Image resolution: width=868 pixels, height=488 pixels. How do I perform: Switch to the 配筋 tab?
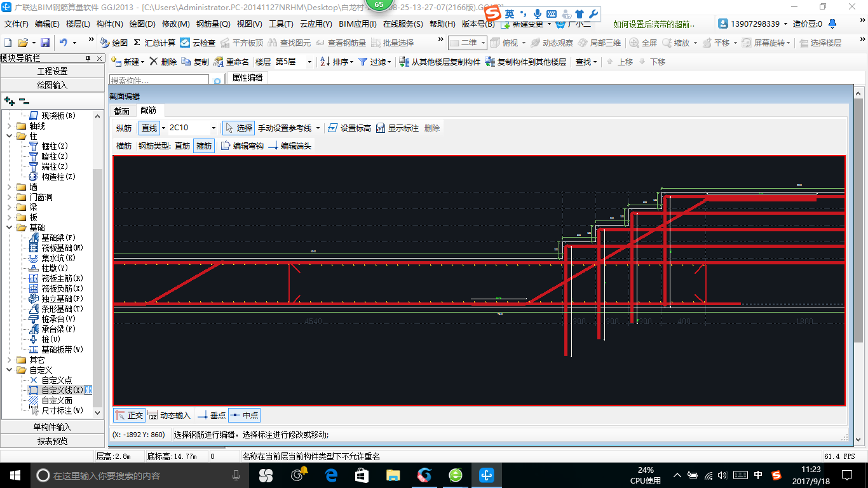(148, 111)
